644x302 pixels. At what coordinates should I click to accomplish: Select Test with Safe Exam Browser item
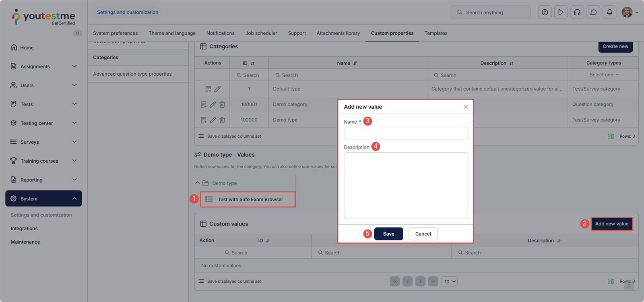pos(250,199)
